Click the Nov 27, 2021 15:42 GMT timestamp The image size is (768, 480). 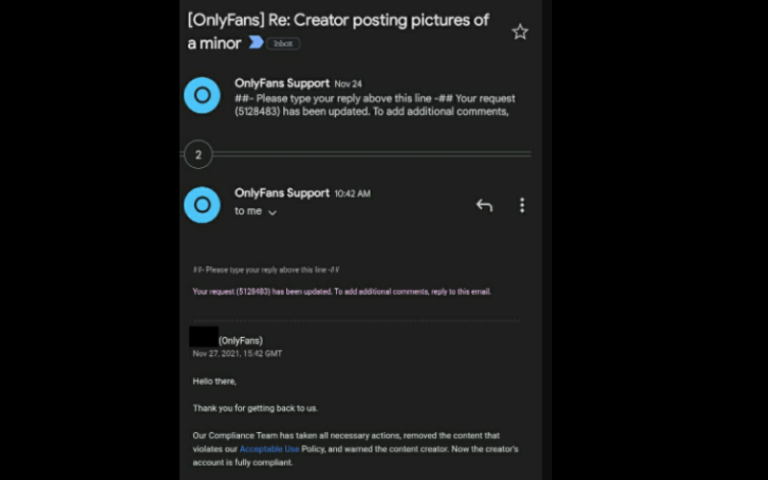(237, 353)
